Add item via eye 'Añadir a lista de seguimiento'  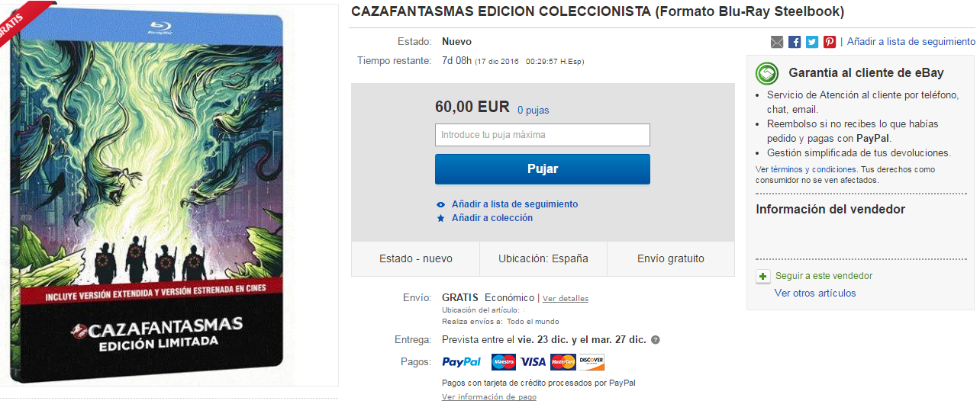pos(514,204)
